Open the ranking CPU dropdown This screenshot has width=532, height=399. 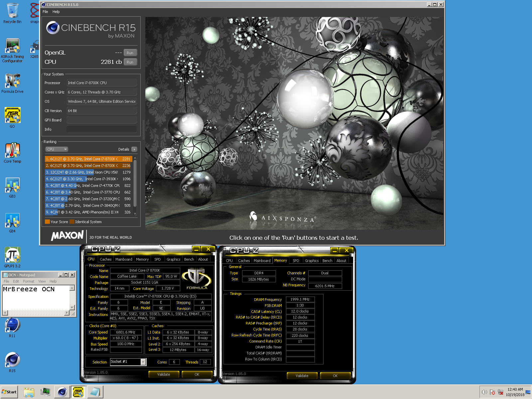click(57, 149)
